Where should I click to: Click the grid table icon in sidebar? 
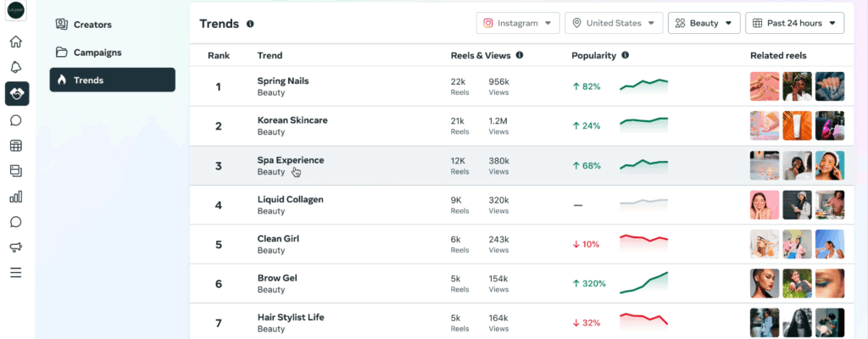click(16, 146)
